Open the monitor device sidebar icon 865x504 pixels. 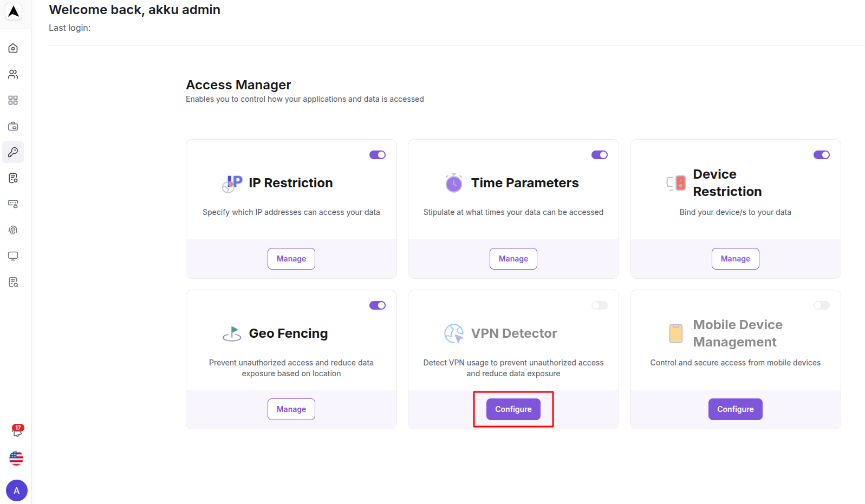[13, 256]
